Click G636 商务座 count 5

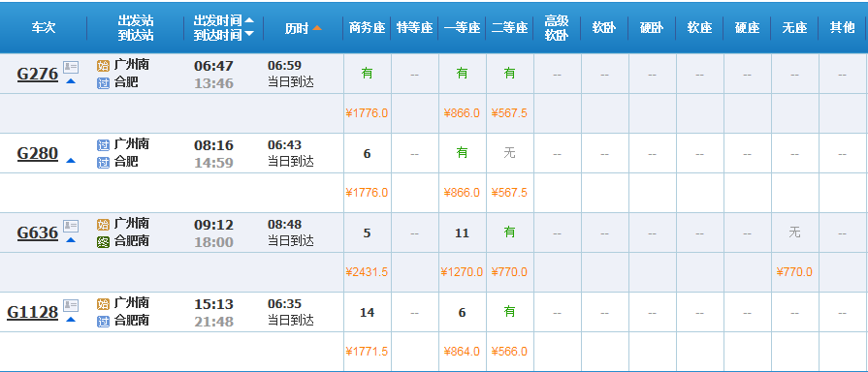coord(367,233)
